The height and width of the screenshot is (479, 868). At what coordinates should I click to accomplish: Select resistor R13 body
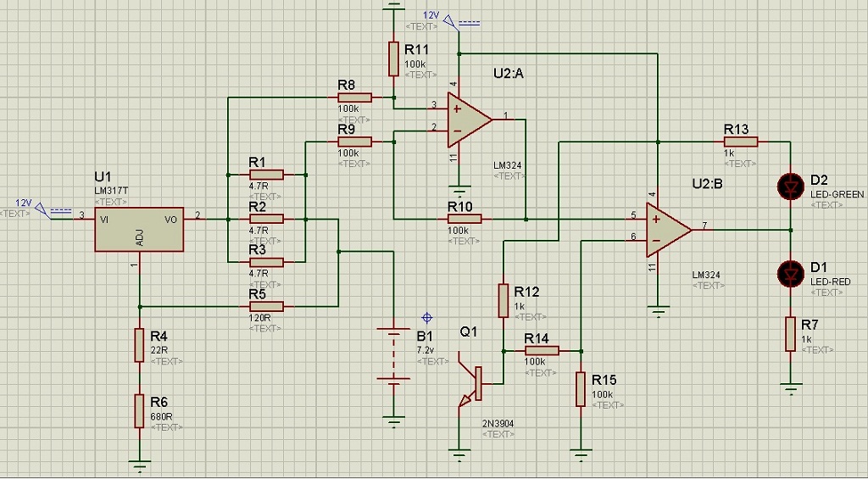coord(740,142)
